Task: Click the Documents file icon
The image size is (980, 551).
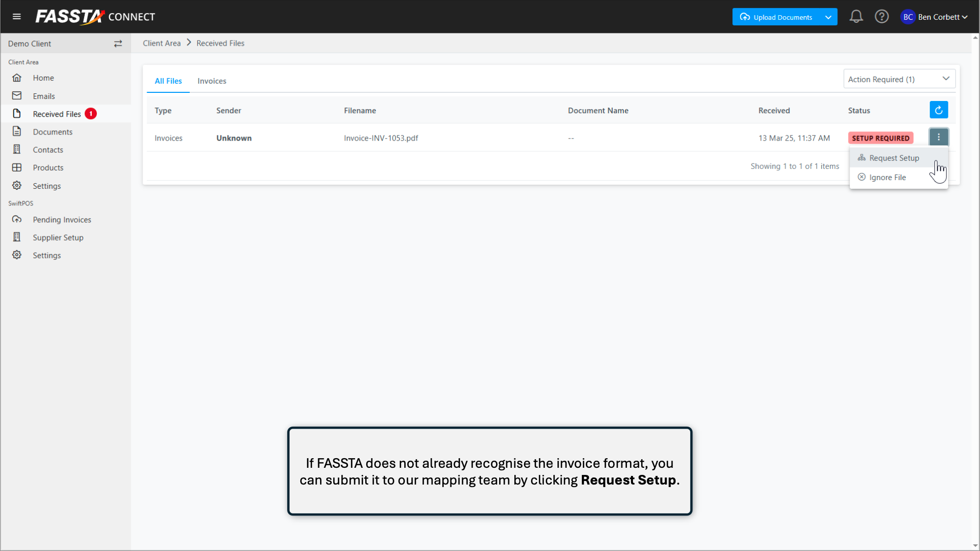Action: (x=17, y=131)
